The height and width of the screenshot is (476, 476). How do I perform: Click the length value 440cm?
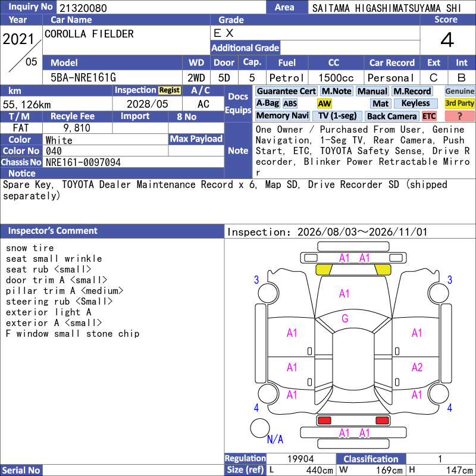click(x=320, y=471)
